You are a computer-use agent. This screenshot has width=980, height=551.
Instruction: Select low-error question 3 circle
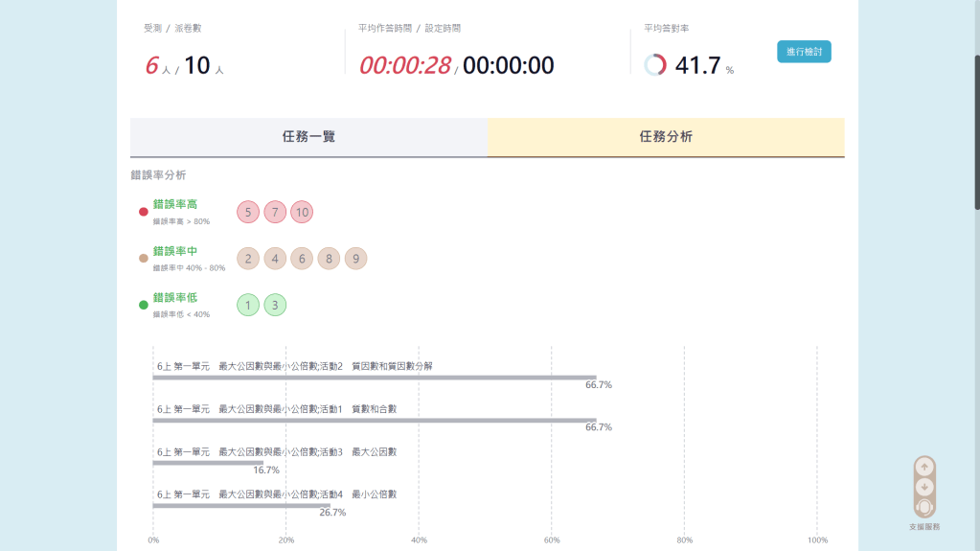click(275, 306)
